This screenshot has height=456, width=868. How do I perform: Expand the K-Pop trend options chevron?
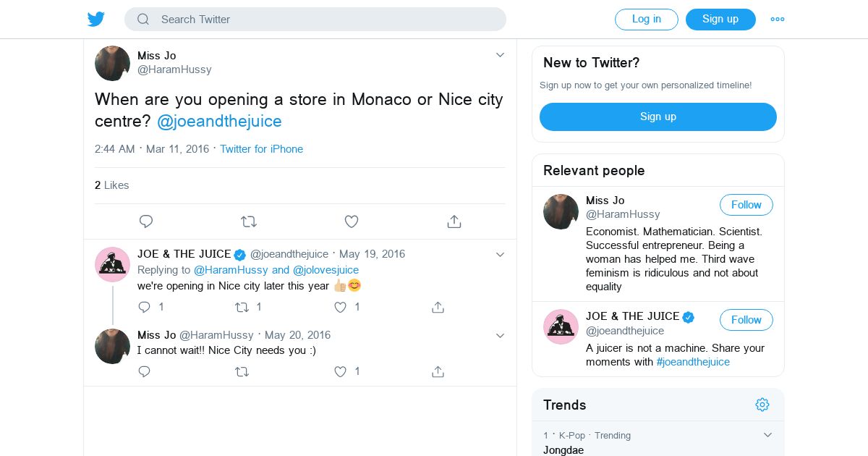[x=767, y=435]
